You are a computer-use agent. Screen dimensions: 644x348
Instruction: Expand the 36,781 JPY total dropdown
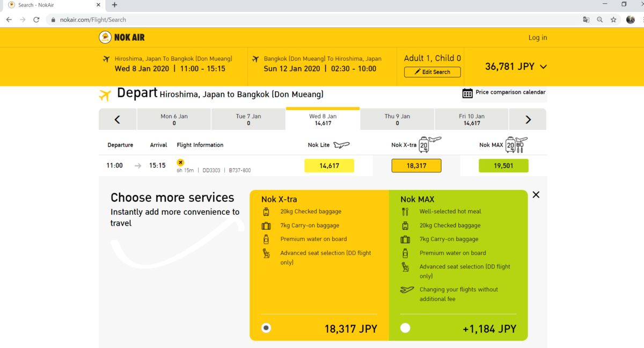[543, 67]
